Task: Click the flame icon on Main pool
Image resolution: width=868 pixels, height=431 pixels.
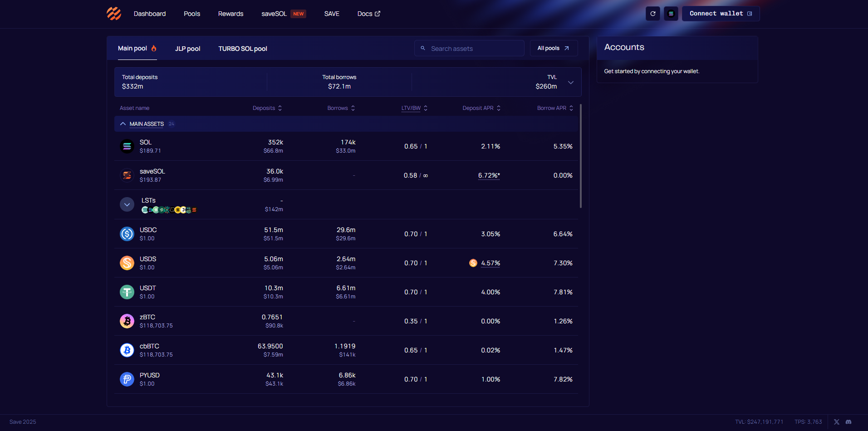Action: pos(154,48)
